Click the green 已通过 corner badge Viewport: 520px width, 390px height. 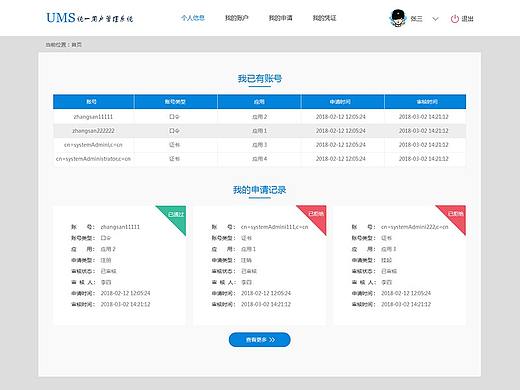pos(175,215)
